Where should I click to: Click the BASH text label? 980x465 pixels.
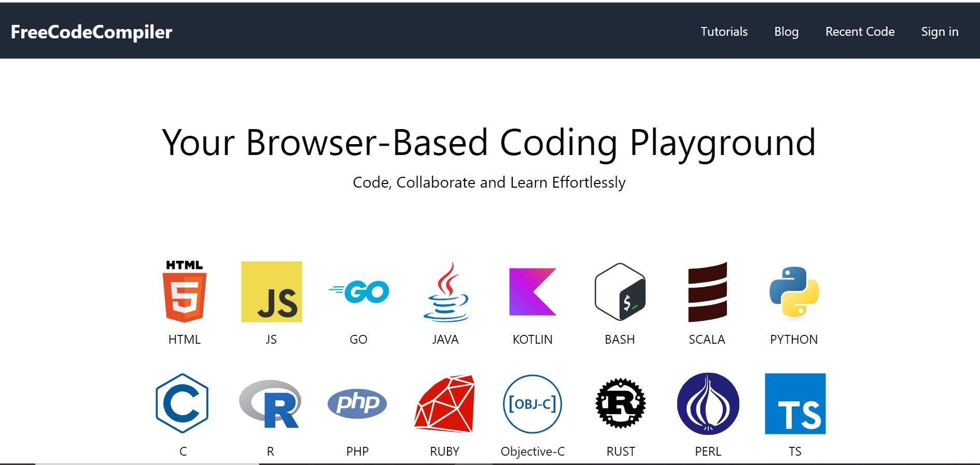pos(620,340)
